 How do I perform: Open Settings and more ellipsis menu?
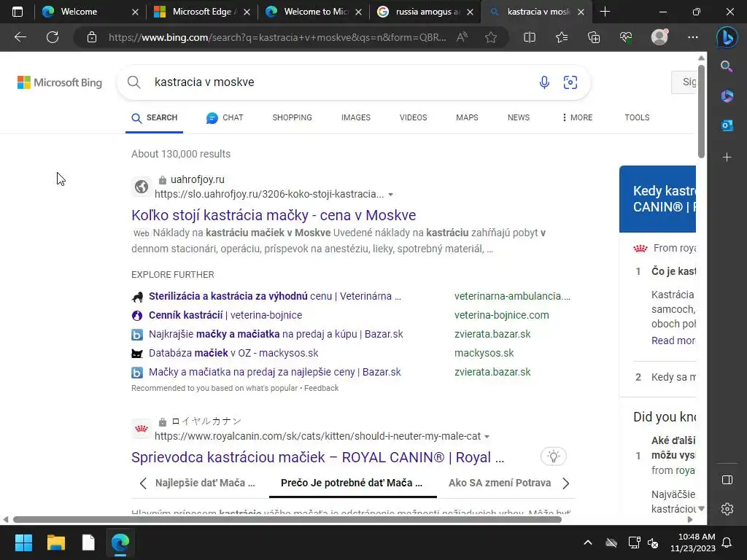pos(693,37)
